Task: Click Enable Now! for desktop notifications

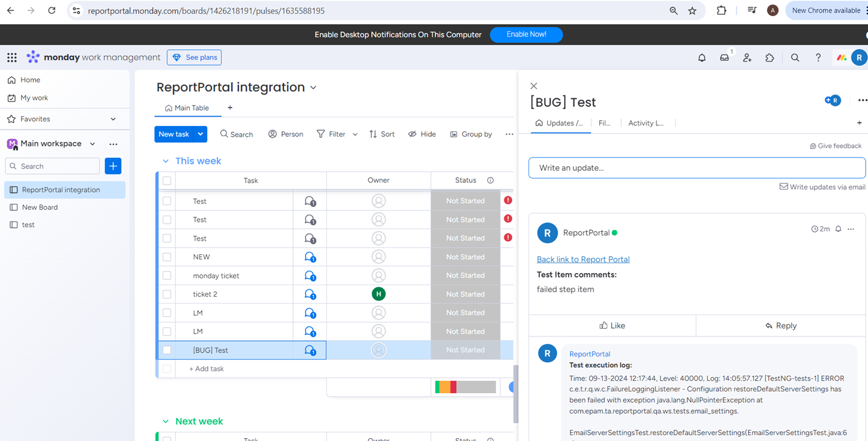Action: pyautogui.click(x=526, y=34)
